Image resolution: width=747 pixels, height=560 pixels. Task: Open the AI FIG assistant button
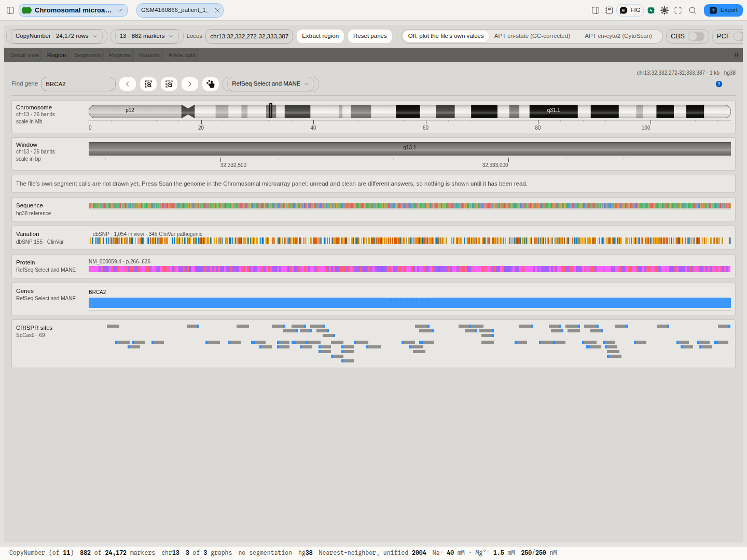click(630, 10)
